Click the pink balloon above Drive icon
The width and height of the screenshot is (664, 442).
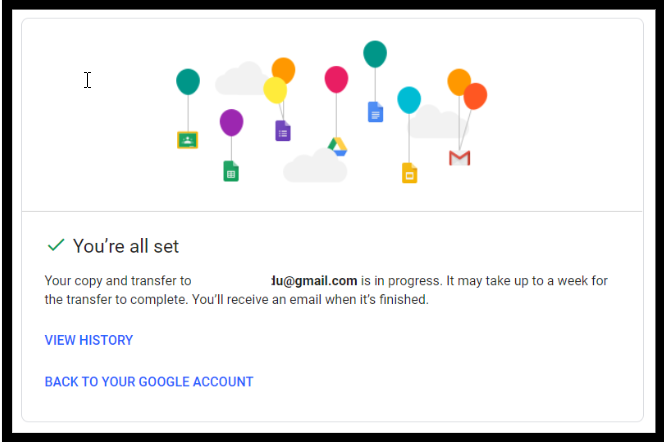point(336,80)
